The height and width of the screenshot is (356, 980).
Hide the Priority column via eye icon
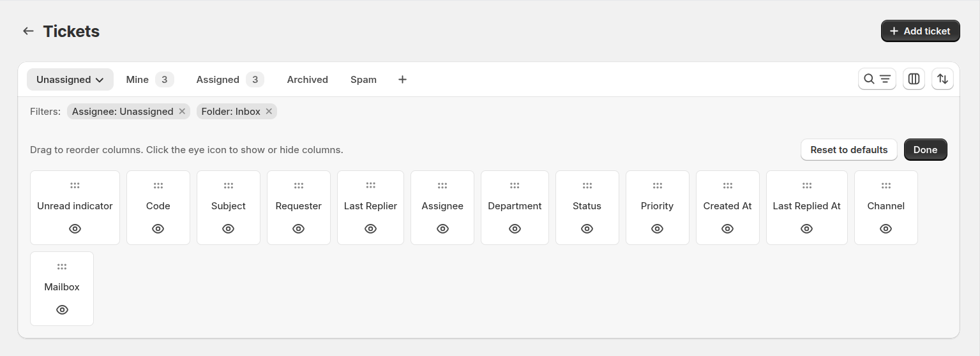coord(657,228)
